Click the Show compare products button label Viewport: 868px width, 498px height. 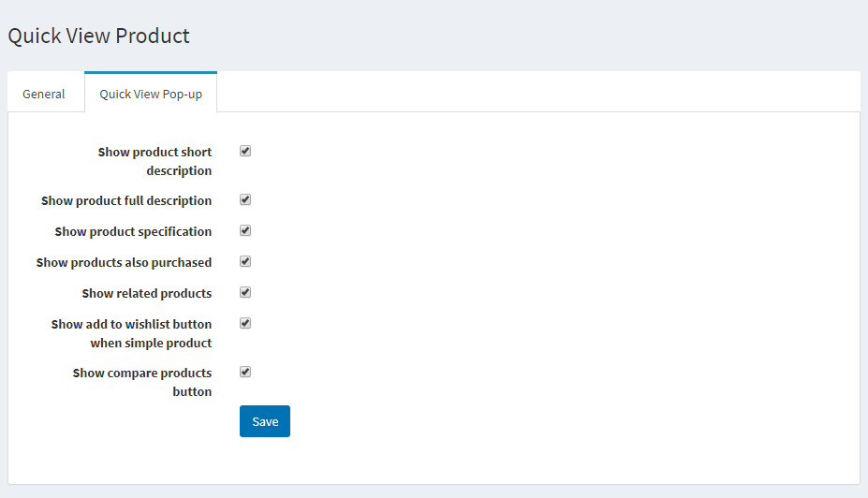click(x=142, y=382)
